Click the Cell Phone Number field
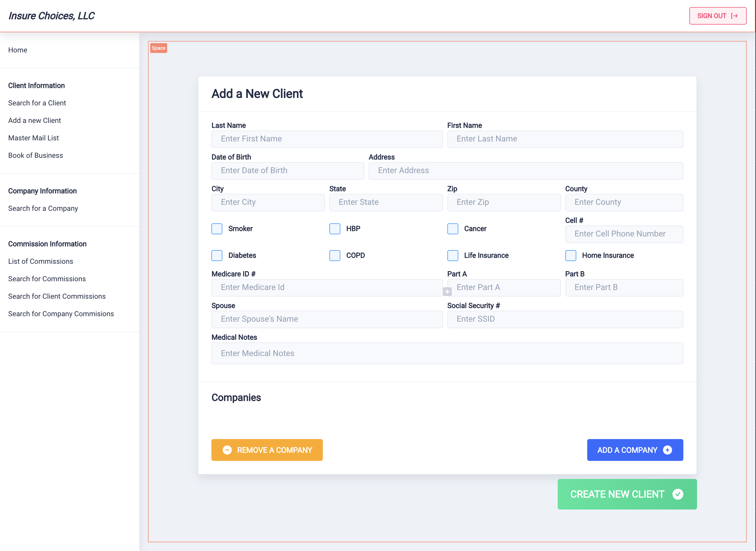This screenshot has width=756, height=551. click(x=624, y=234)
